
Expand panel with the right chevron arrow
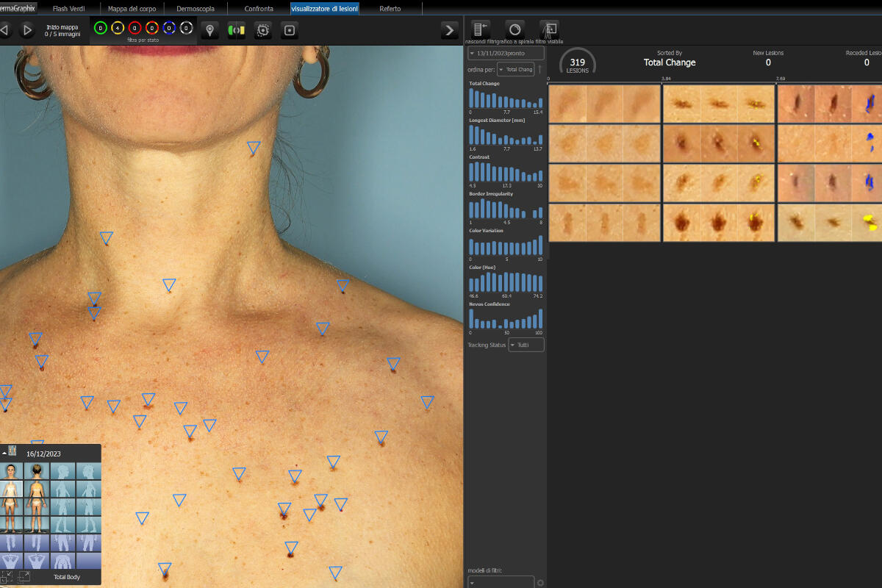tap(449, 30)
